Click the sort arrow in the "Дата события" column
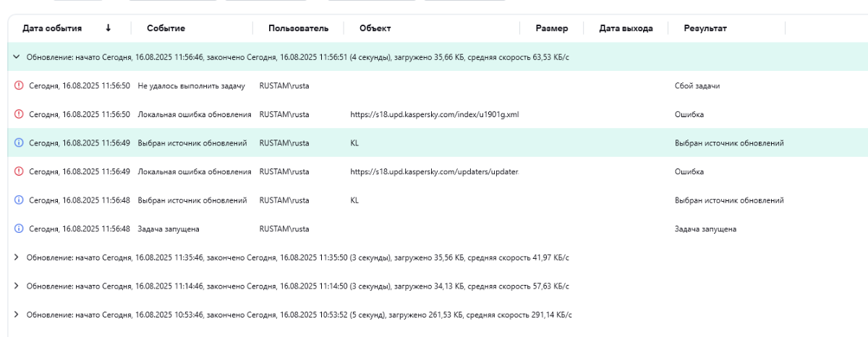Screen dimensions: 868x337 (109, 28)
